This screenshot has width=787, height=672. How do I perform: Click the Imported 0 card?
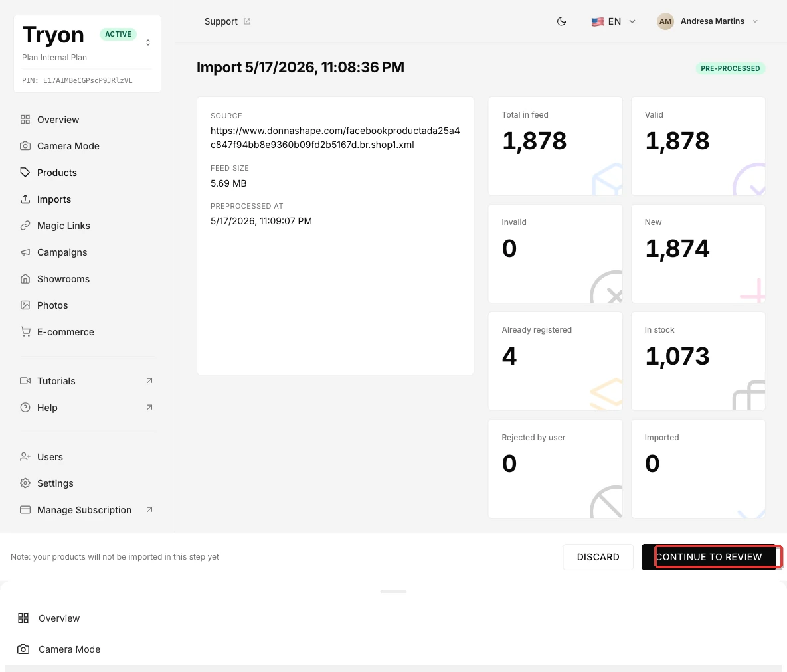[x=697, y=469]
